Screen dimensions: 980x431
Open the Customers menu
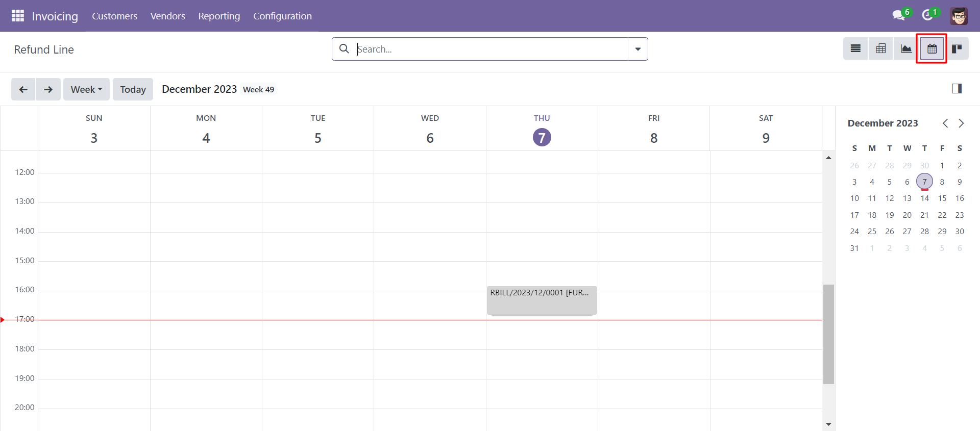pos(114,16)
